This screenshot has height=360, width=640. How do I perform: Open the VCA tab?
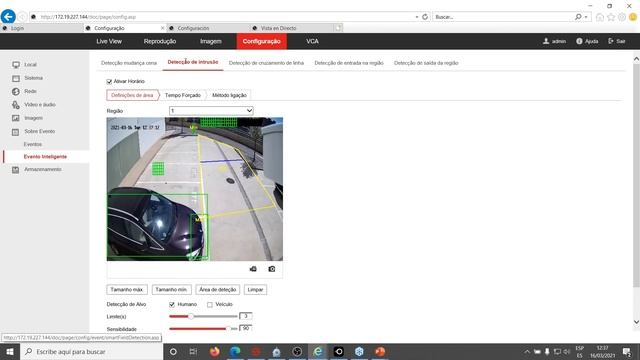tap(312, 41)
